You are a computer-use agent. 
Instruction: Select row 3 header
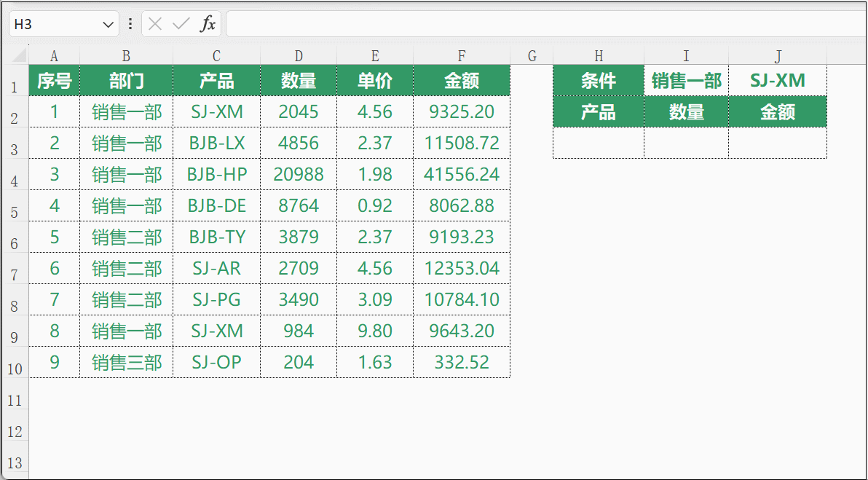pos(15,143)
